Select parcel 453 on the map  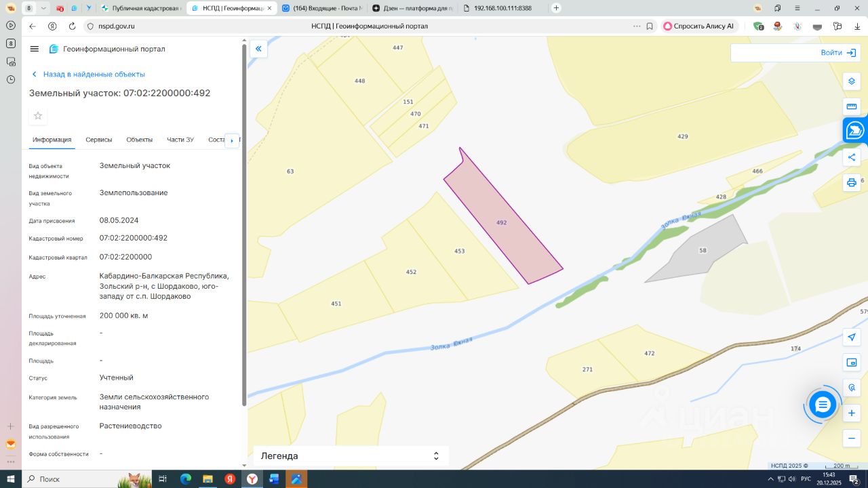point(460,251)
